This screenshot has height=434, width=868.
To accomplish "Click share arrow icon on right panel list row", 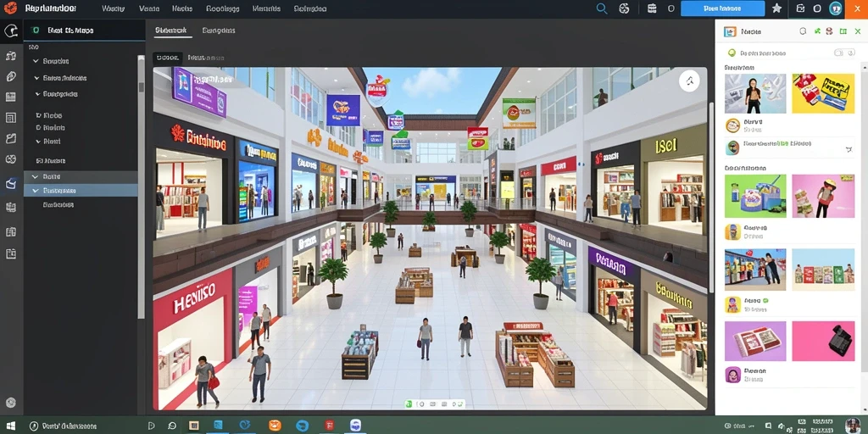I will click(x=849, y=149).
